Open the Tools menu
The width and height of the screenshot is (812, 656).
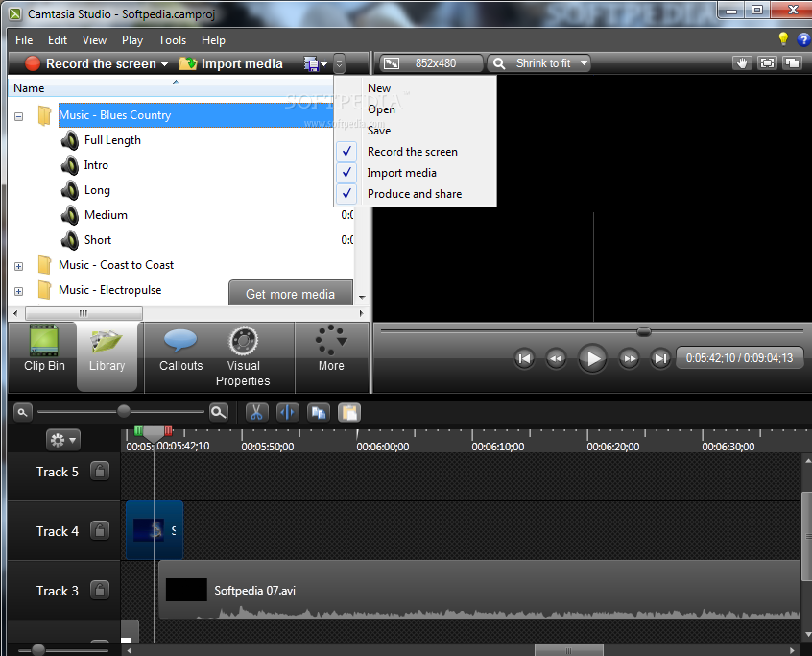pyautogui.click(x=173, y=40)
